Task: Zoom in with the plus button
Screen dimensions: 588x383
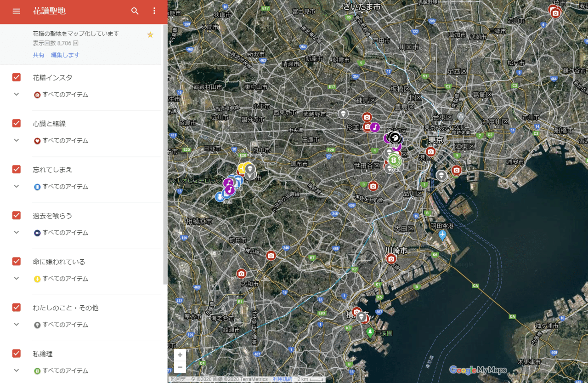Action: click(x=180, y=355)
